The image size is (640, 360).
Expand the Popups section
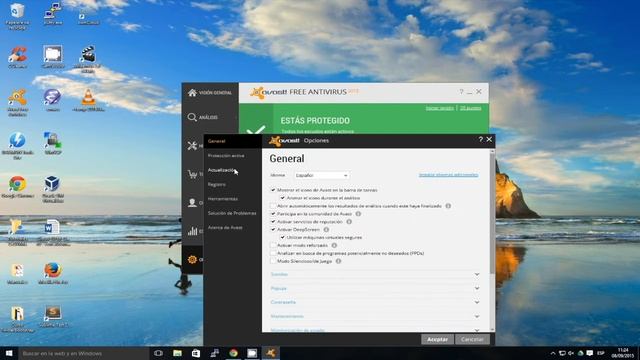click(375, 288)
